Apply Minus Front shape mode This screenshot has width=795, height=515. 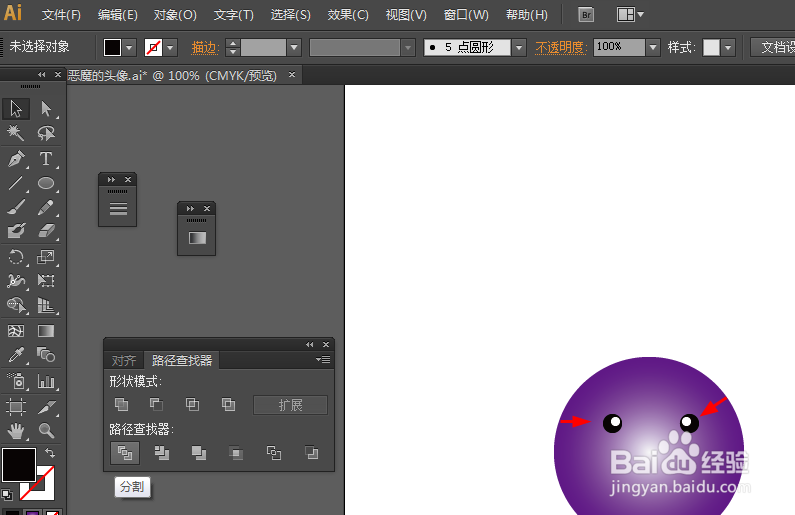coord(156,404)
